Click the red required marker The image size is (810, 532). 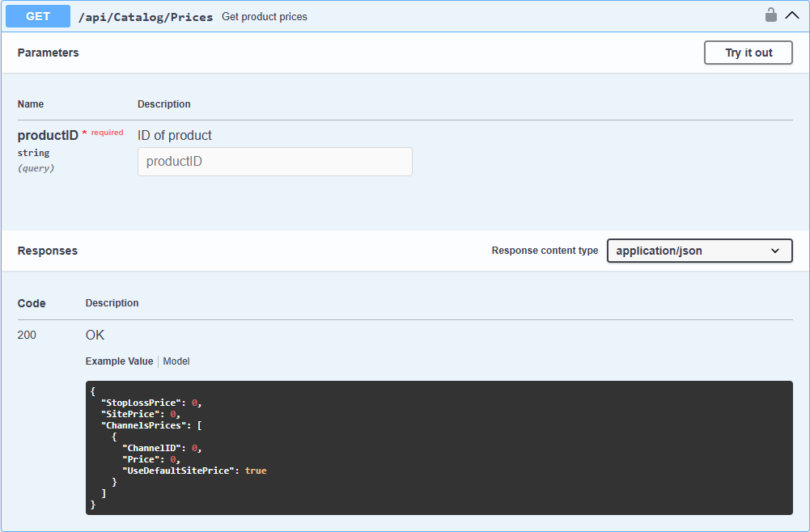[104, 133]
